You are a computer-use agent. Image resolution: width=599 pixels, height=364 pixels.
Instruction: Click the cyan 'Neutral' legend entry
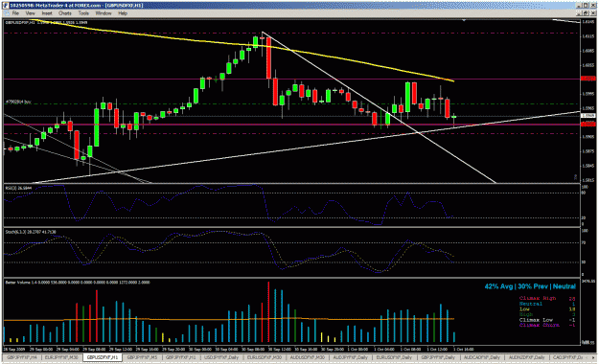[x=530, y=304]
